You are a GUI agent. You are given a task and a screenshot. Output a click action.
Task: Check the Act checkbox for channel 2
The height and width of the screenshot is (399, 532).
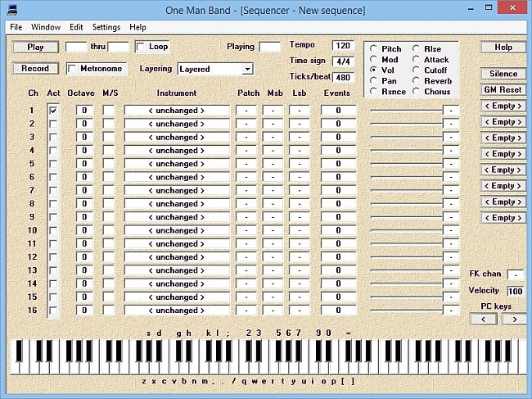[x=53, y=124]
